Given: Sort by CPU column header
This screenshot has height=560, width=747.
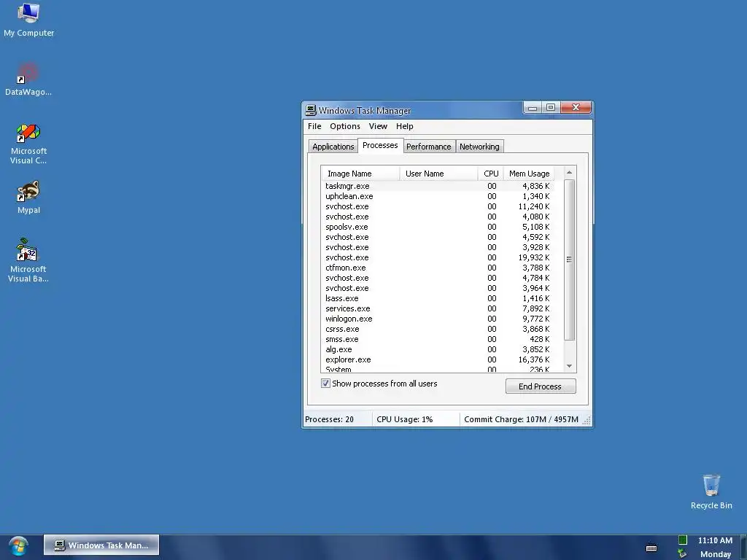Looking at the screenshot, I should click(491, 174).
